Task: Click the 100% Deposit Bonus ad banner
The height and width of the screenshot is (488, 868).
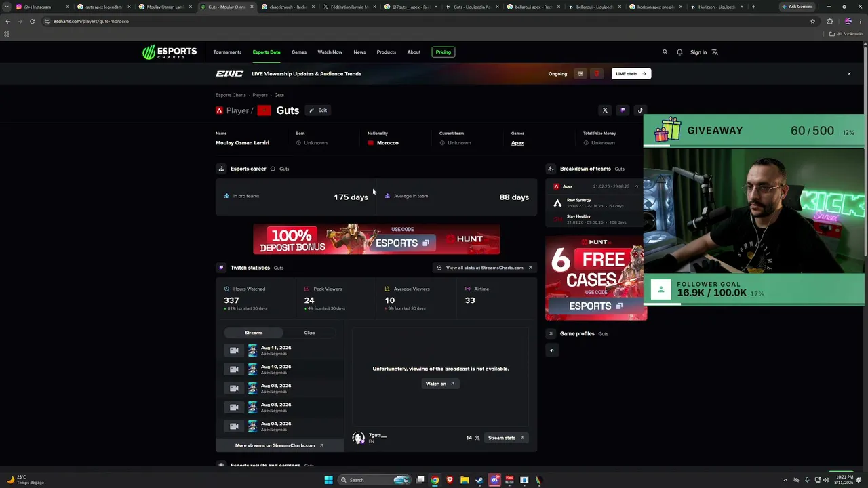Action: pyautogui.click(x=376, y=239)
